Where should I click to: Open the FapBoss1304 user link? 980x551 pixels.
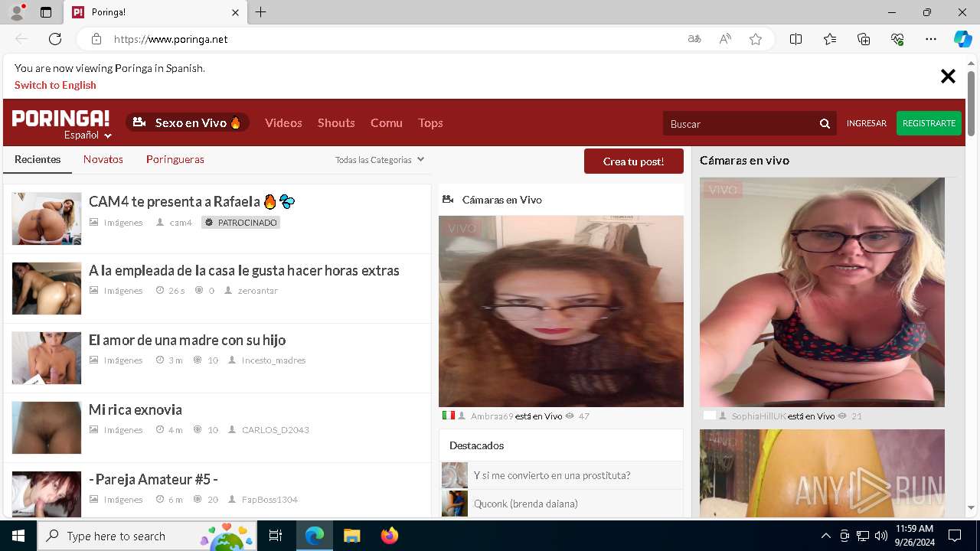(269, 500)
